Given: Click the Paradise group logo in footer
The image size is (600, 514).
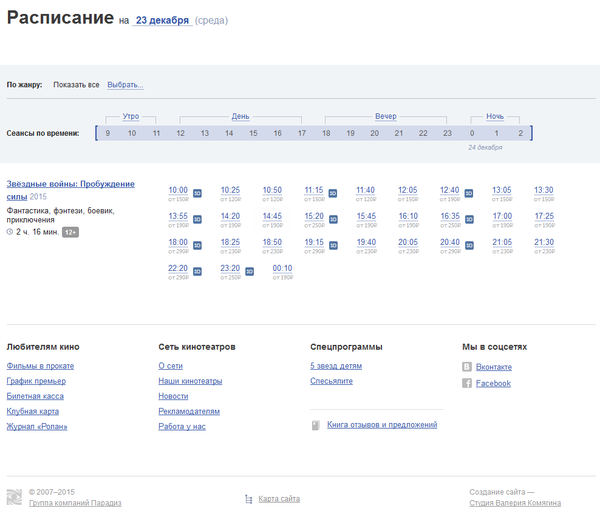Looking at the screenshot, I should point(14,497).
